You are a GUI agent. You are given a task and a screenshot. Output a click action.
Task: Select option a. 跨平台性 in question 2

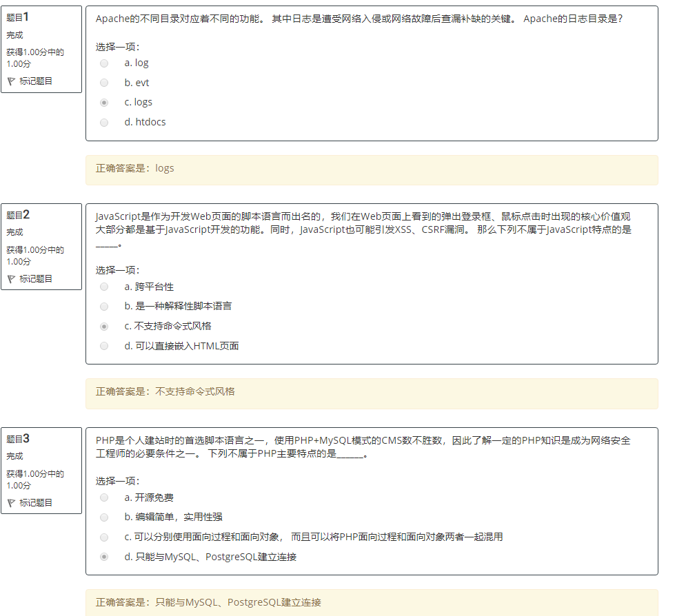point(104,287)
